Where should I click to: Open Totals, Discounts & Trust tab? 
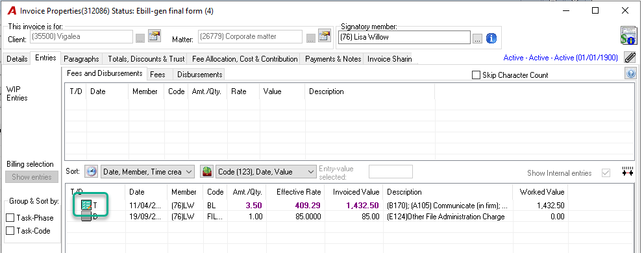click(146, 59)
